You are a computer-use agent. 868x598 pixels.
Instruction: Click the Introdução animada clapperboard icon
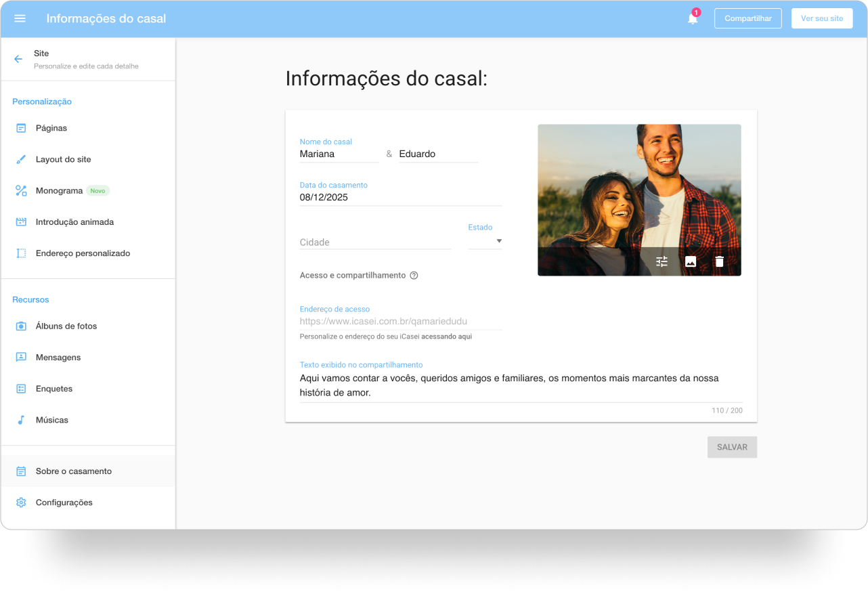coord(21,222)
